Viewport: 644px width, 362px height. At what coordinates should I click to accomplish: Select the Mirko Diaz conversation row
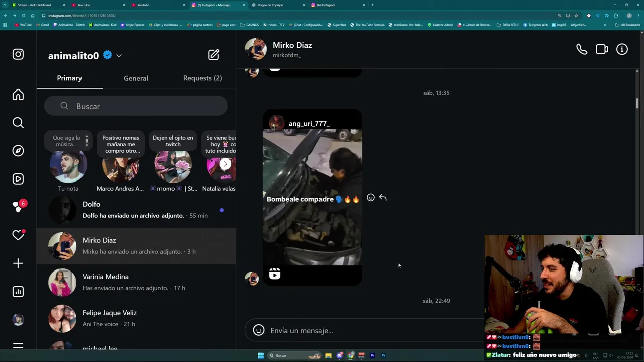136,246
